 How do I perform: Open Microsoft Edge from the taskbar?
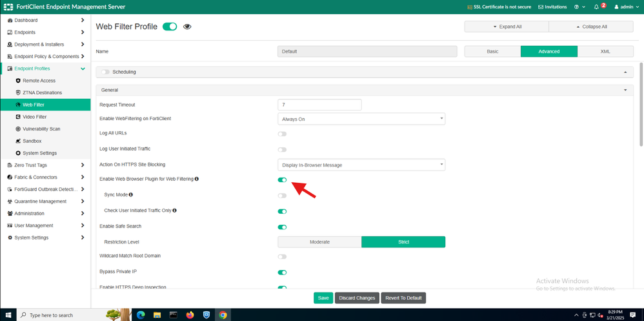(x=141, y=315)
